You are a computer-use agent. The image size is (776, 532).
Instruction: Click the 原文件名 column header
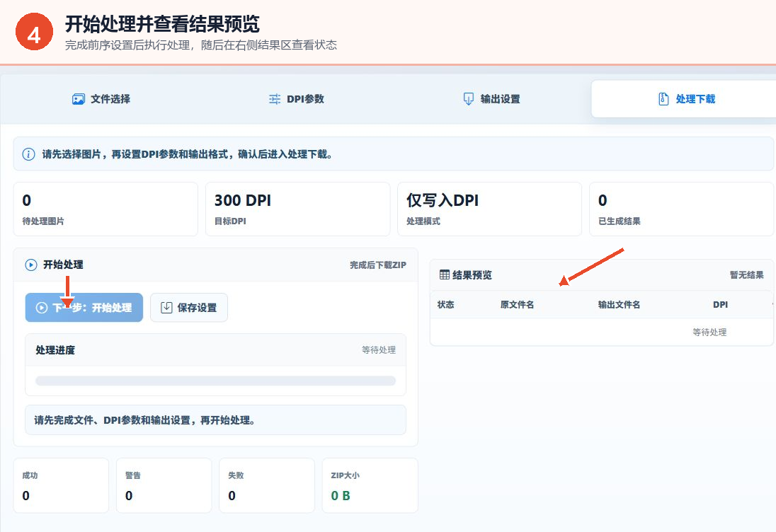517,305
